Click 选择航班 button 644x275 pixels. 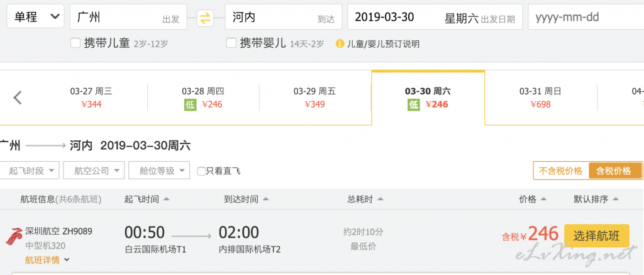point(597,236)
